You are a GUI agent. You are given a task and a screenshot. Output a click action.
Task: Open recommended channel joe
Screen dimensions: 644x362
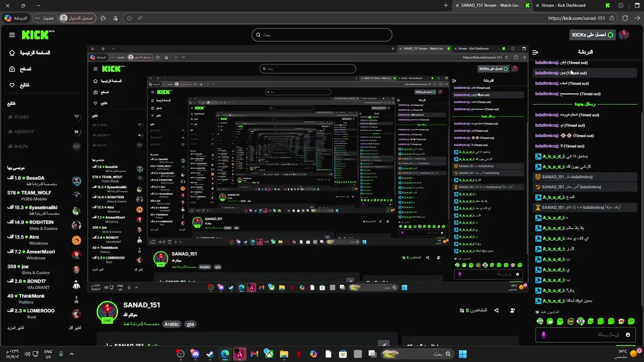(x=44, y=269)
